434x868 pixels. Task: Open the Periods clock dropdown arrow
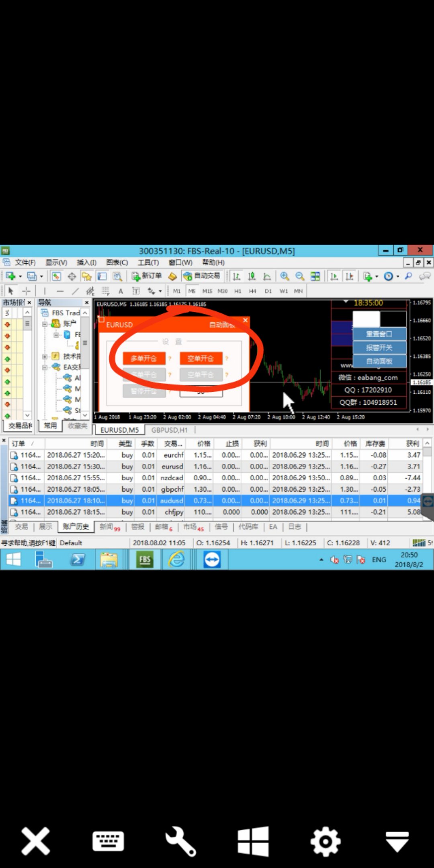pos(398,276)
